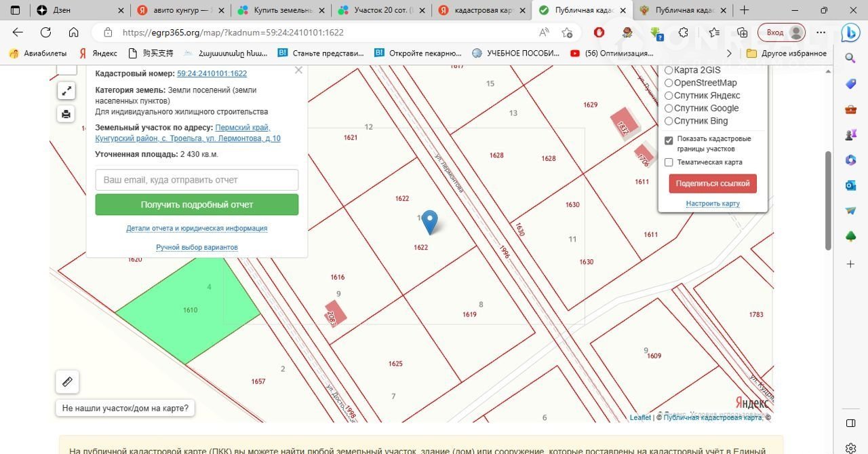Screen dimensions: 868x454
Task: Select the OpenStreetMap radio option
Action: pos(669,83)
